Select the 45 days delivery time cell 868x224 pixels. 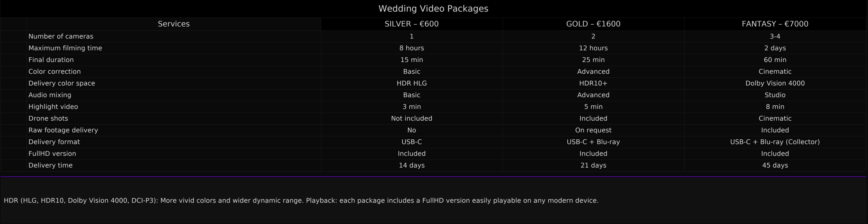click(x=775, y=165)
